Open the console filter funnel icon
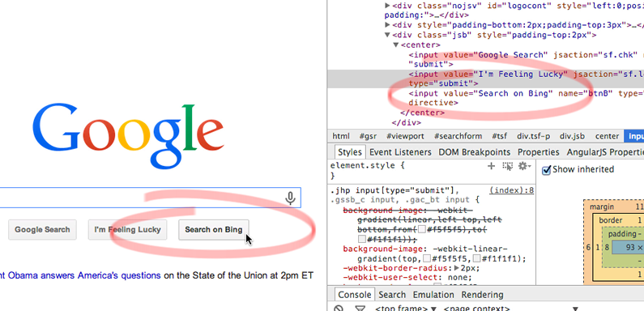 click(360, 309)
